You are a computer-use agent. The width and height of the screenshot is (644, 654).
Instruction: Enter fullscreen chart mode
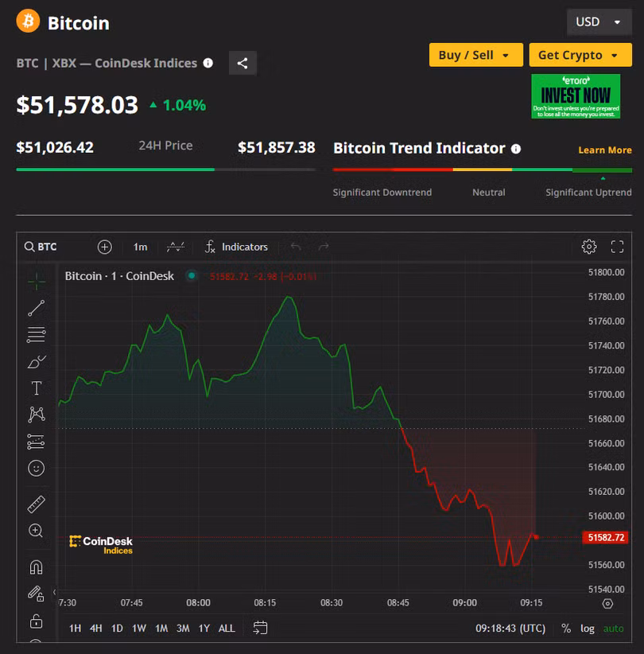coord(617,247)
